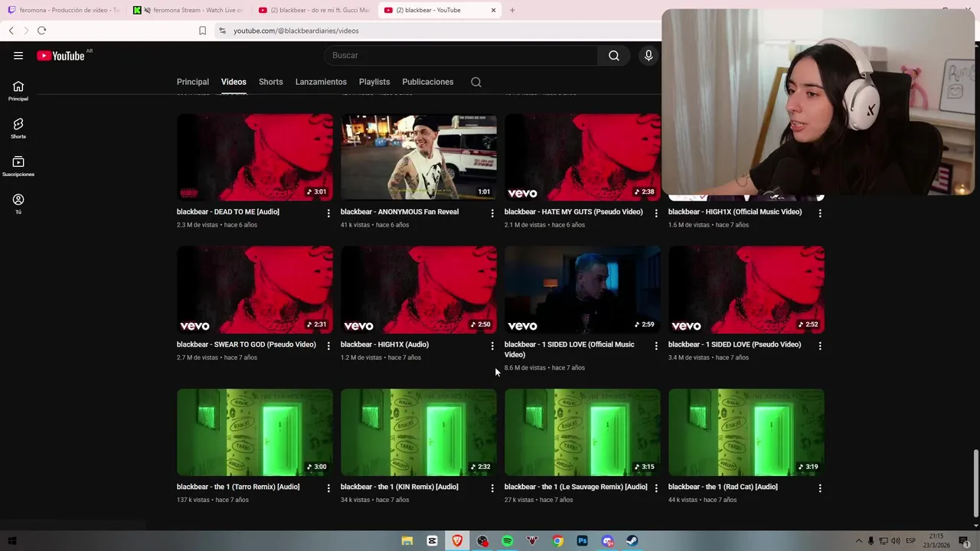Switch to feromona Stream Kick tab

point(190,10)
